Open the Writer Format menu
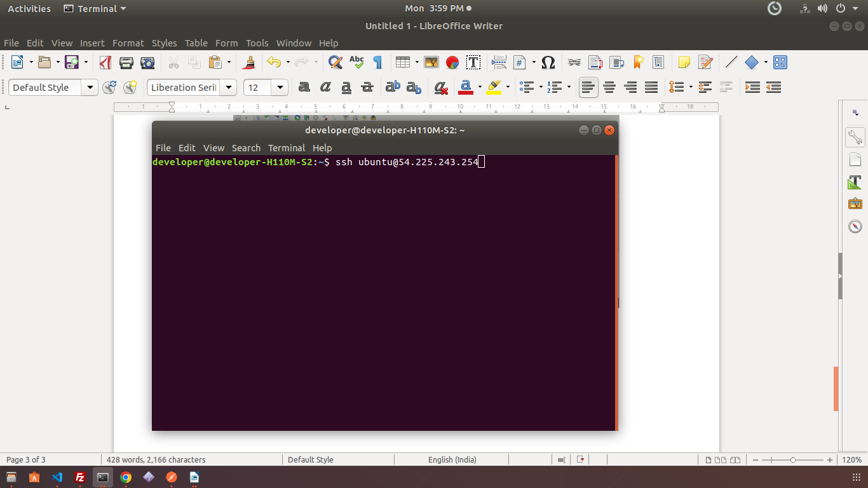868x488 pixels. [128, 43]
